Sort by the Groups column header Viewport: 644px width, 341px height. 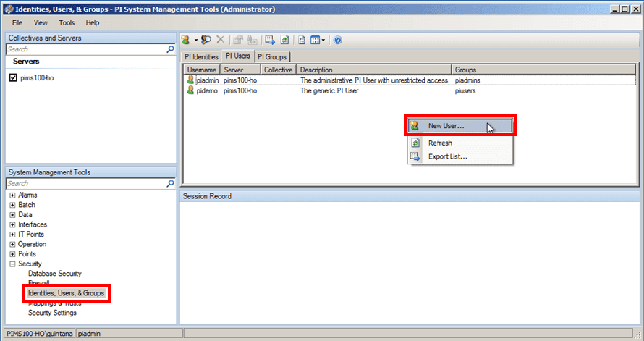[543, 70]
